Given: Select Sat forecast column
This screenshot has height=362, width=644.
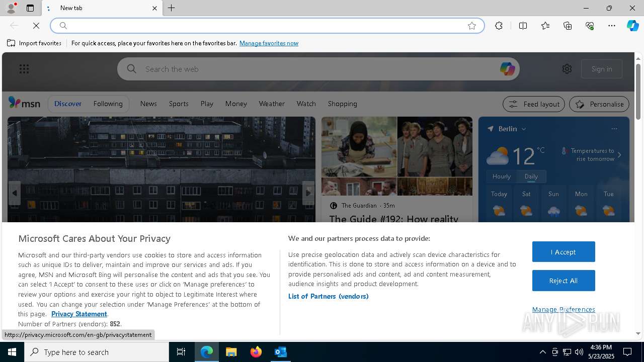Looking at the screenshot, I should click(526, 204).
